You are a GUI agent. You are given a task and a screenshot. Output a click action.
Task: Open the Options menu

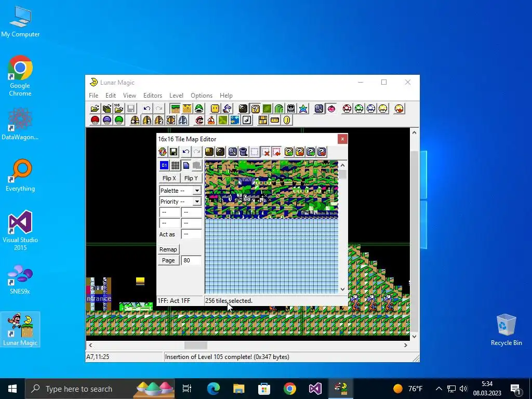202,96
